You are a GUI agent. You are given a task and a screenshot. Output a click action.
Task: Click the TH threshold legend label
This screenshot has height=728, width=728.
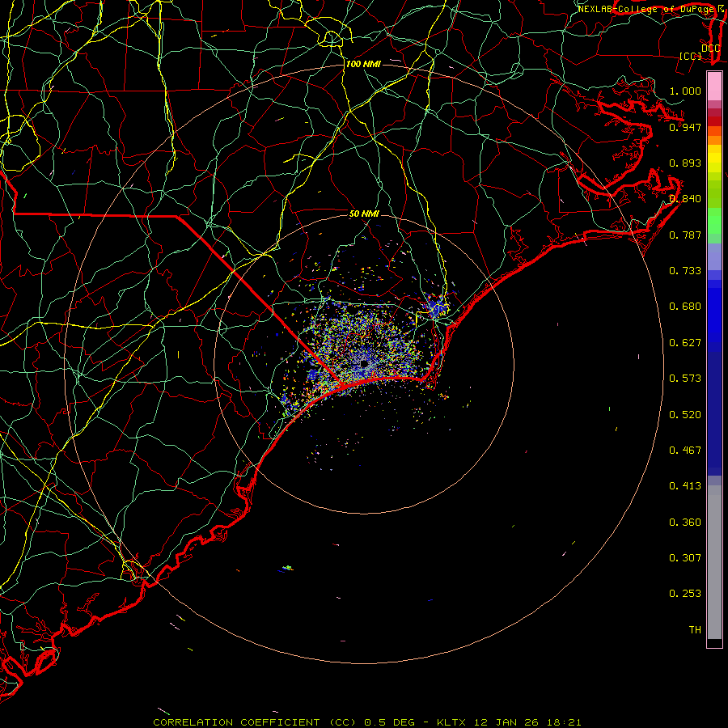695,630
